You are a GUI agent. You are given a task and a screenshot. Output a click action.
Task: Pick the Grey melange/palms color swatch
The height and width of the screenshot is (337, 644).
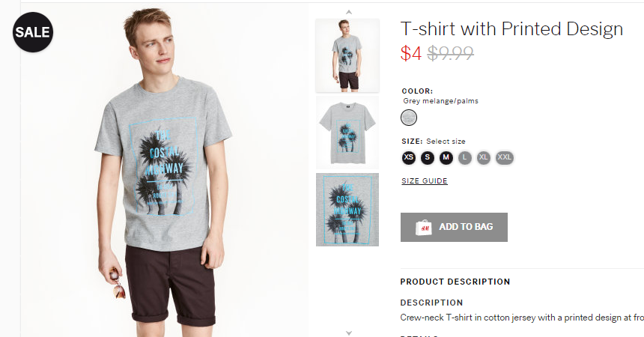tap(409, 118)
